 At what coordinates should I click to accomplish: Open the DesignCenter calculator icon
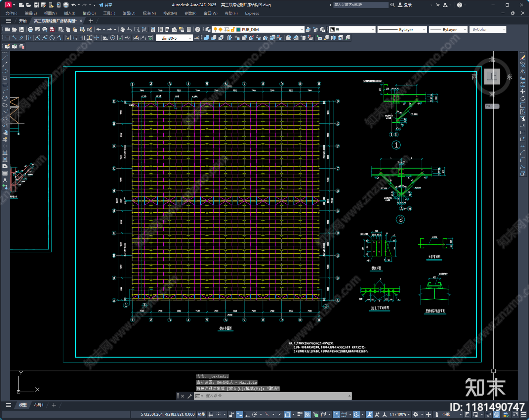pos(189,29)
